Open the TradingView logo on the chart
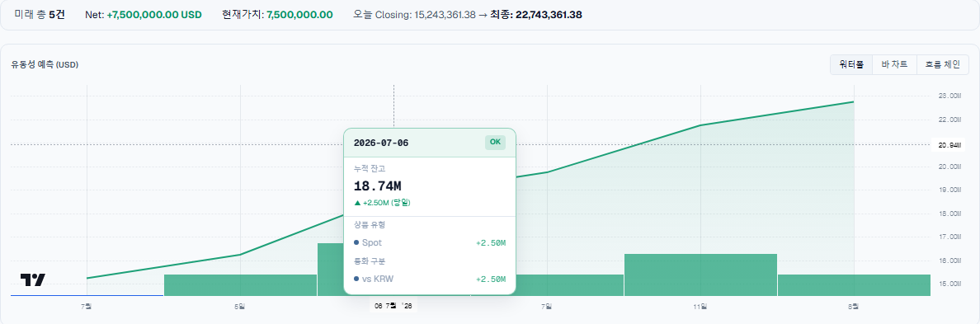Image resolution: width=980 pixels, height=324 pixels. click(x=32, y=279)
